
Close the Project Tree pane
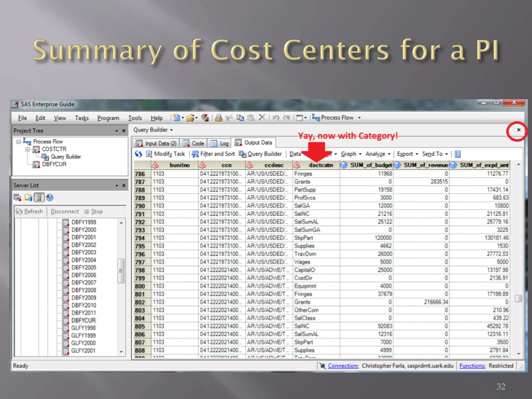[x=124, y=131]
